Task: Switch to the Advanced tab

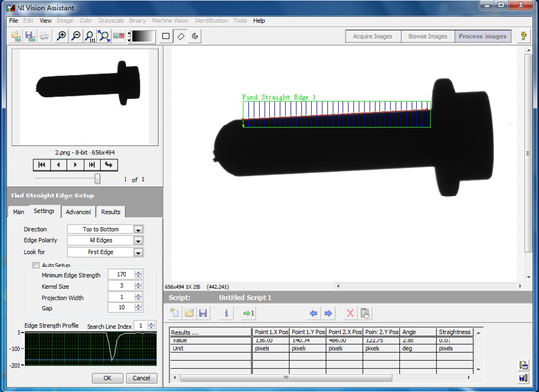Action: point(79,212)
